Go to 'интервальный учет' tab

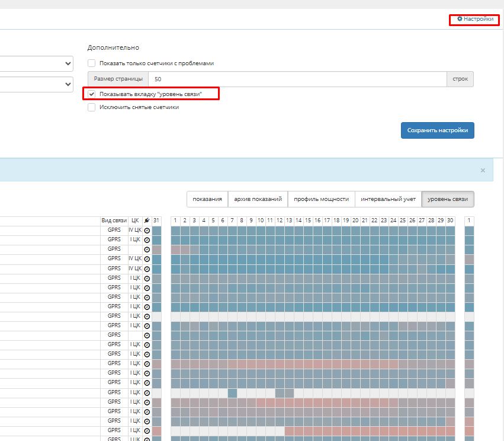tap(388, 199)
